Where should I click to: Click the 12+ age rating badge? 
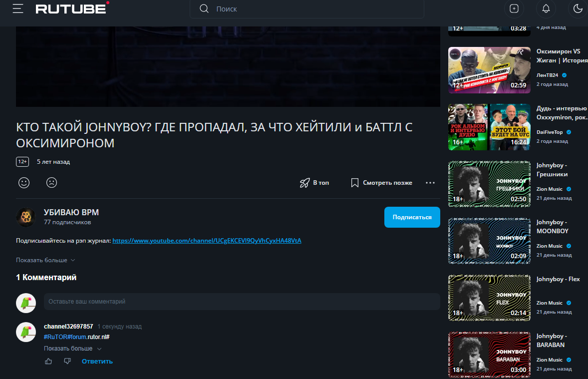coord(22,162)
